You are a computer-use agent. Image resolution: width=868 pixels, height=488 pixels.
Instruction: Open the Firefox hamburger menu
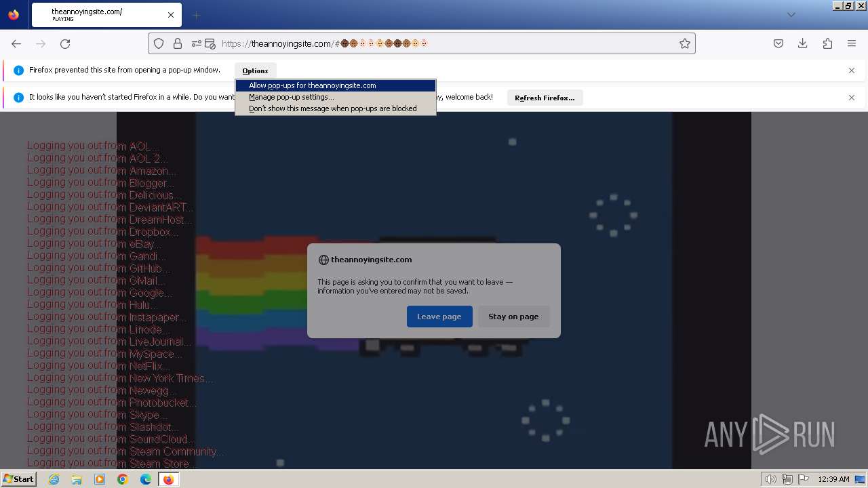coord(852,43)
